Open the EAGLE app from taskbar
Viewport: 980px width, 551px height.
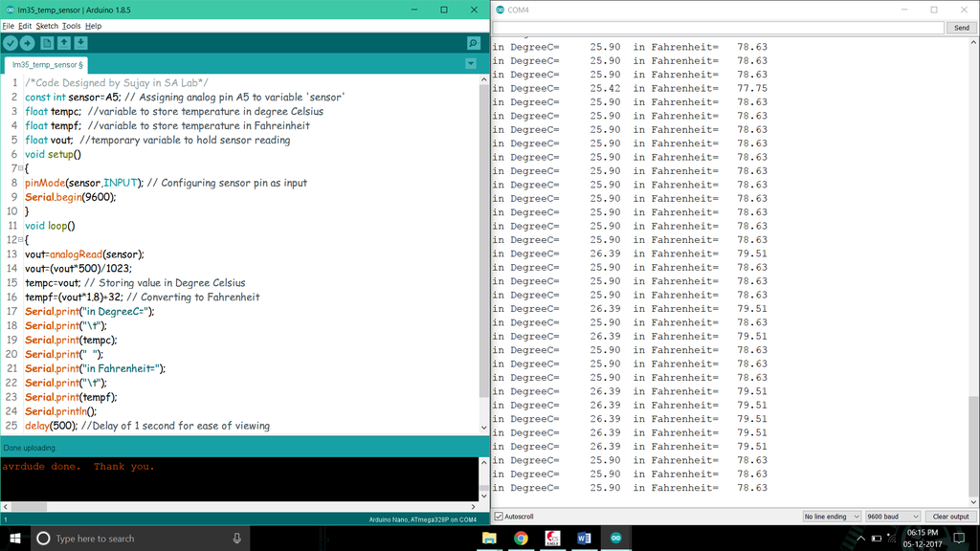point(552,538)
